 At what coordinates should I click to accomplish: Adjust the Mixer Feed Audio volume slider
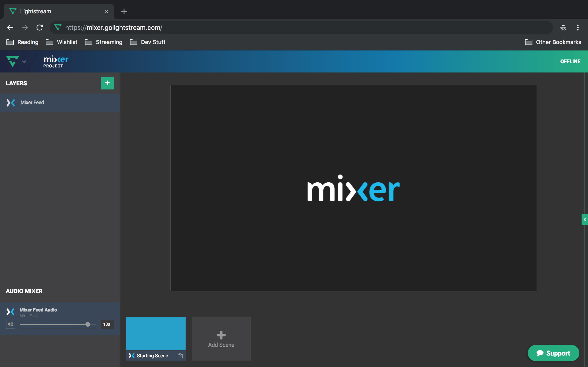pyautogui.click(x=88, y=324)
